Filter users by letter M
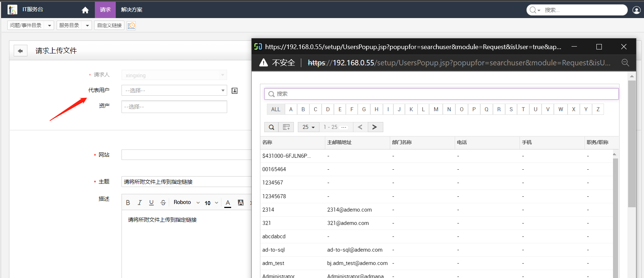The image size is (644, 278). [436, 109]
